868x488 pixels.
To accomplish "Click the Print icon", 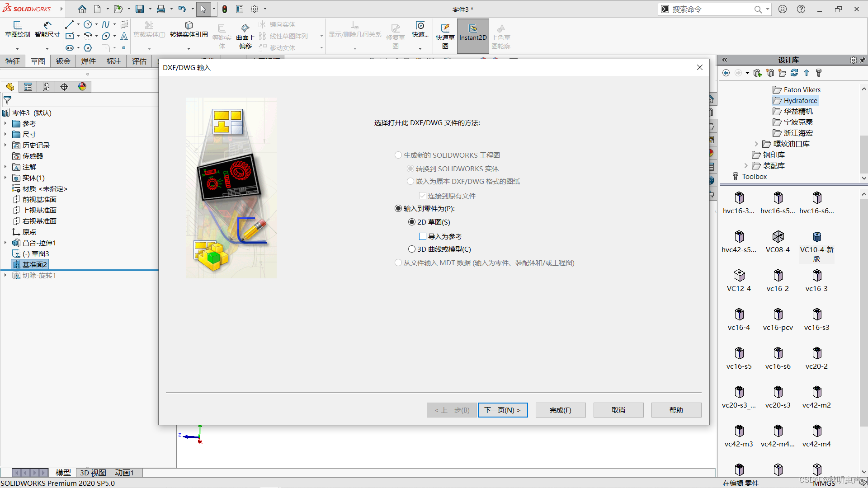I will (161, 9).
